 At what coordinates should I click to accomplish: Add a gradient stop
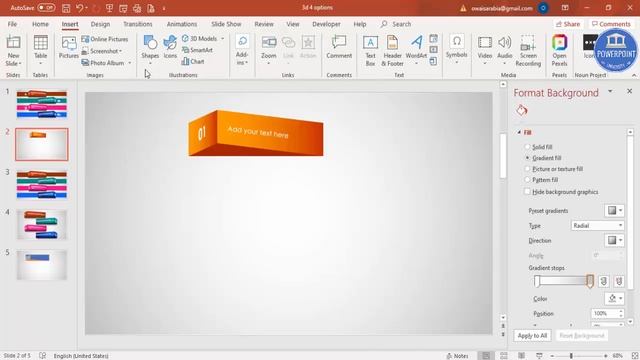604,281
